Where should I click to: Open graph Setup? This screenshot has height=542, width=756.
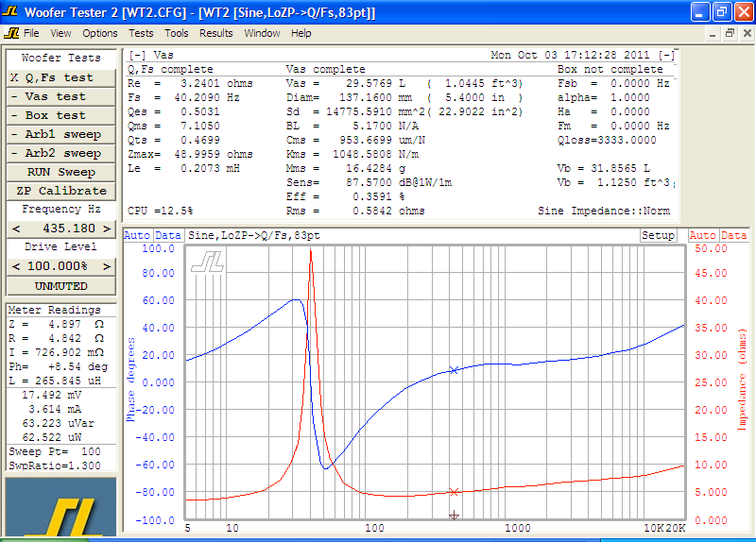(658, 235)
